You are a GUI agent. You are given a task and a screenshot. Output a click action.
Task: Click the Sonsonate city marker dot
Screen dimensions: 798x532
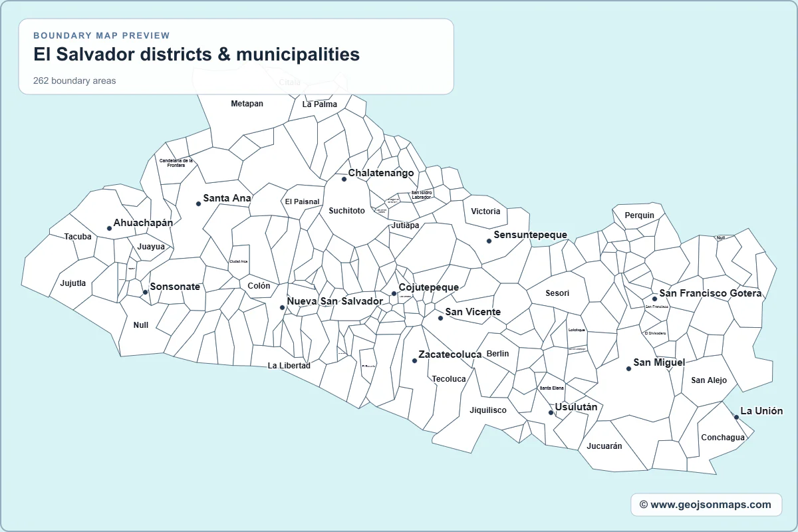[x=145, y=292]
